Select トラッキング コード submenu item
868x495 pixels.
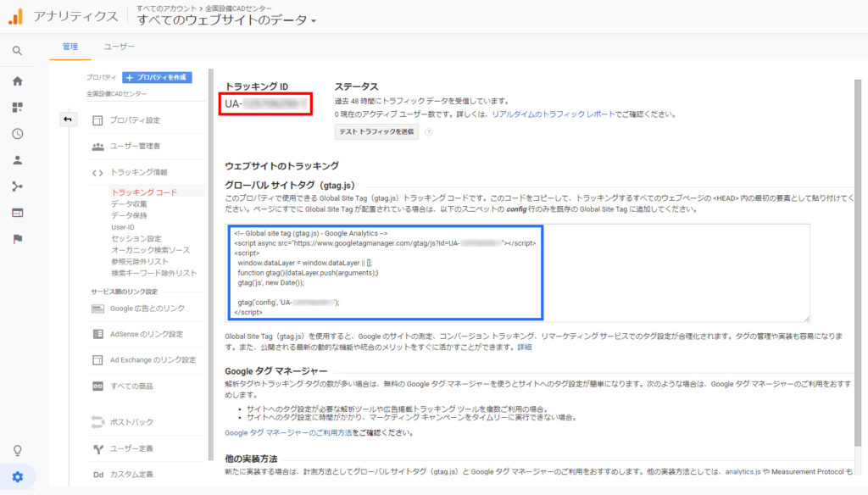[144, 192]
